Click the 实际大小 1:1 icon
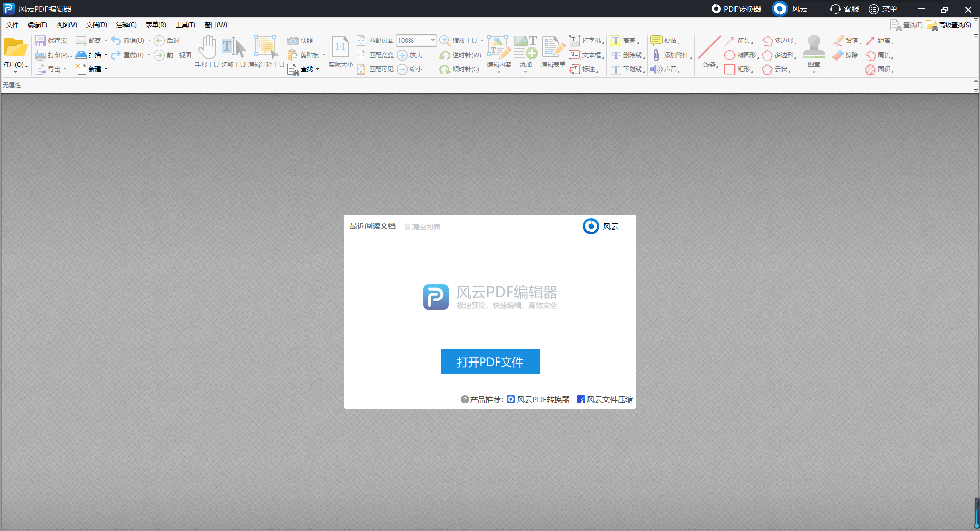 point(340,47)
